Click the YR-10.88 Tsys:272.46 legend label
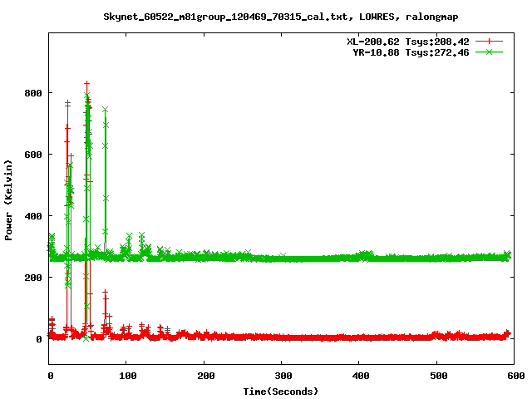The image size is (532, 399). tap(411, 52)
